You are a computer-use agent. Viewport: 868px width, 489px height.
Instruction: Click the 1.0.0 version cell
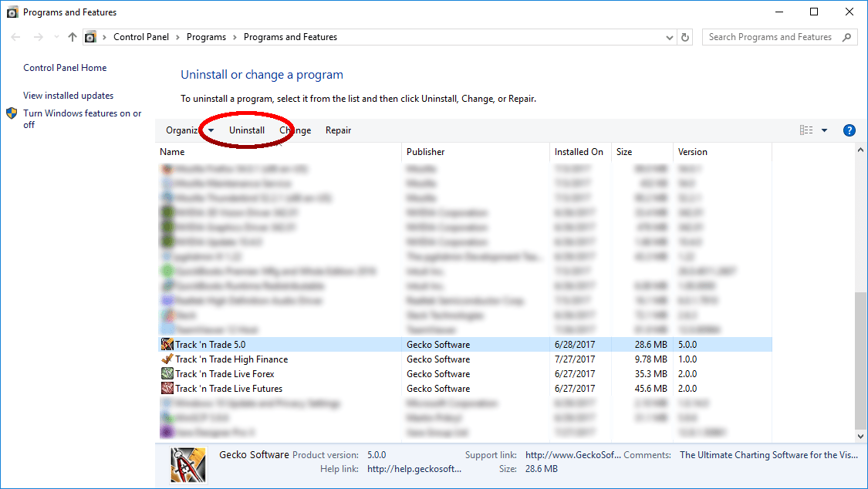click(687, 359)
